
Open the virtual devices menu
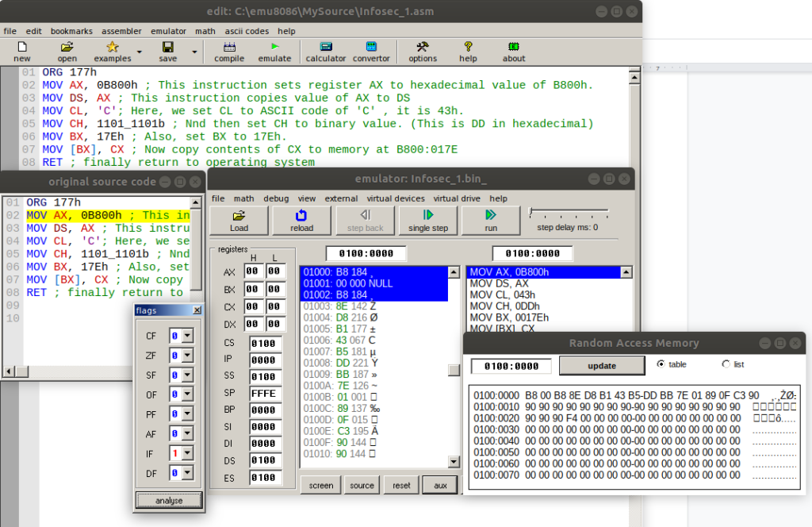395,198
